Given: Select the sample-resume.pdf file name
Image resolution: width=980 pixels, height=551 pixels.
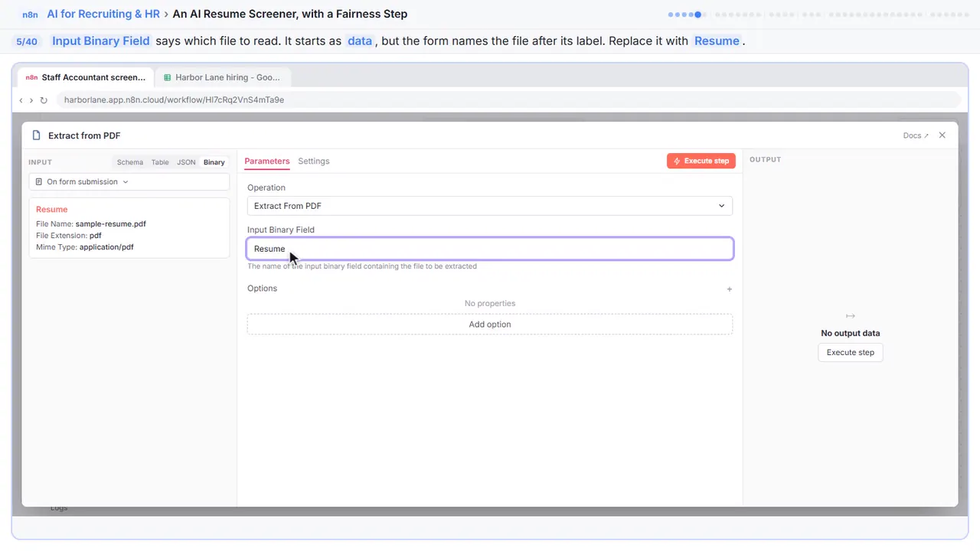Looking at the screenshot, I should [111, 224].
